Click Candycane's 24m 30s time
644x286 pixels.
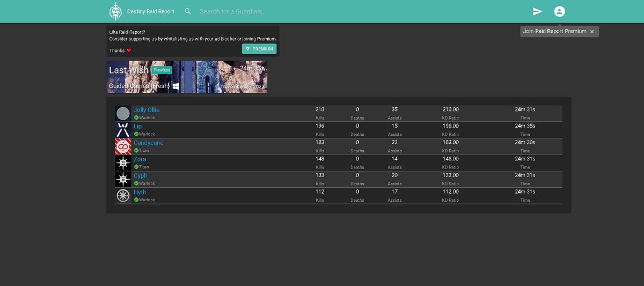click(525, 142)
